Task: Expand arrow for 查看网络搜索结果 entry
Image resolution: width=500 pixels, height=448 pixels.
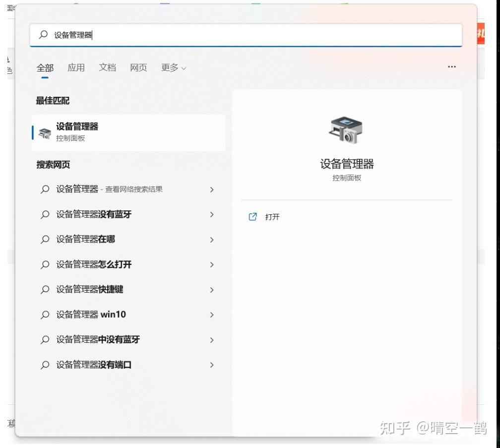Action: (x=212, y=190)
